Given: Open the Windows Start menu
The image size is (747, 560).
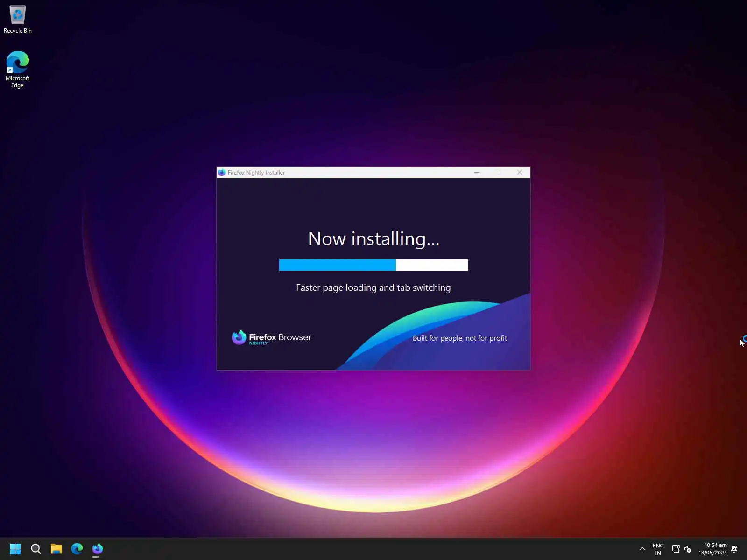Looking at the screenshot, I should (15, 549).
